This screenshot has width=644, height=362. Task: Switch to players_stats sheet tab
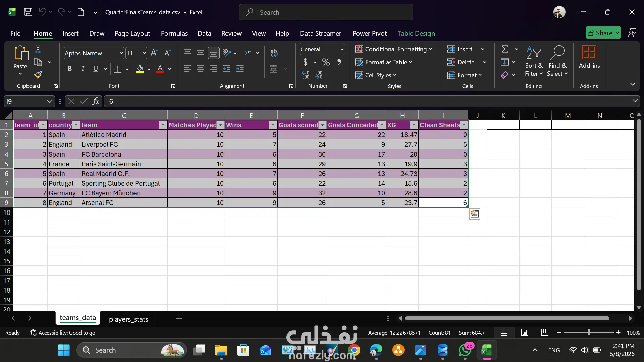click(x=128, y=319)
